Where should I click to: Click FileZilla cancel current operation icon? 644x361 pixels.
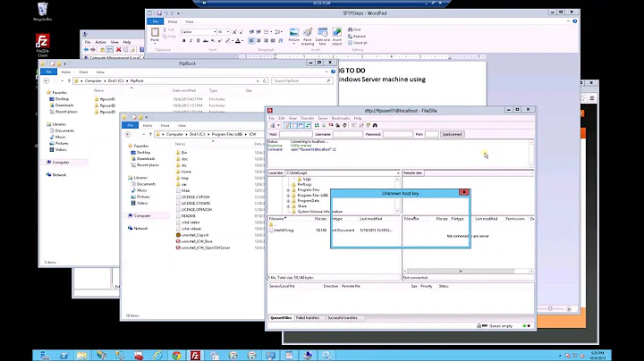tap(331, 125)
